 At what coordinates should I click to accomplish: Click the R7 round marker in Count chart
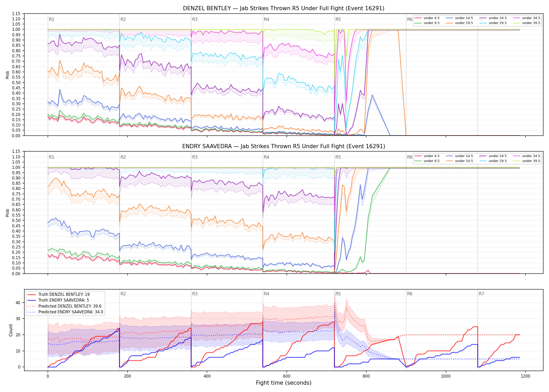click(481, 294)
